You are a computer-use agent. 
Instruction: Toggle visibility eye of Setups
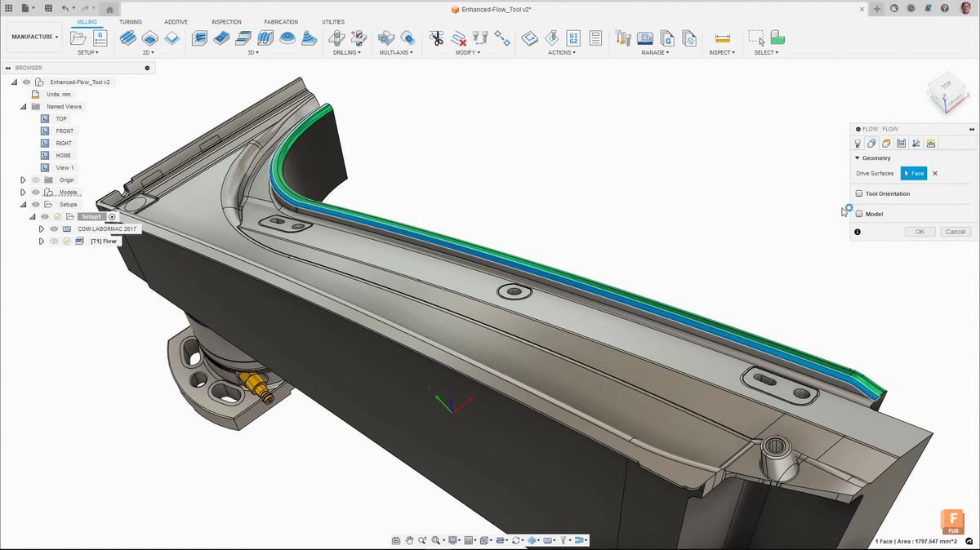35,205
